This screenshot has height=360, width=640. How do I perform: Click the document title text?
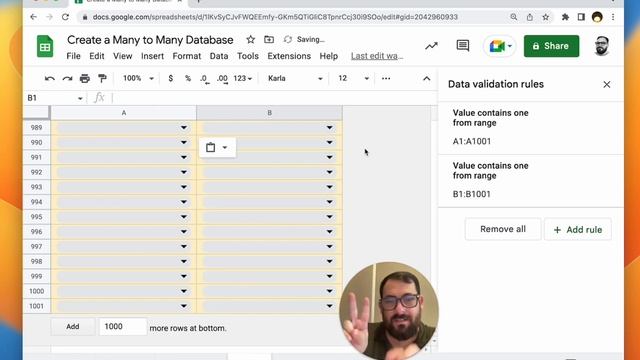pyautogui.click(x=150, y=40)
